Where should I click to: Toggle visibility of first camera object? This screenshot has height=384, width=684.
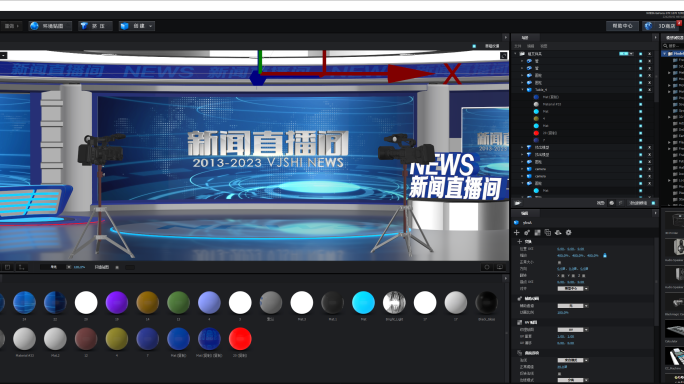641,169
